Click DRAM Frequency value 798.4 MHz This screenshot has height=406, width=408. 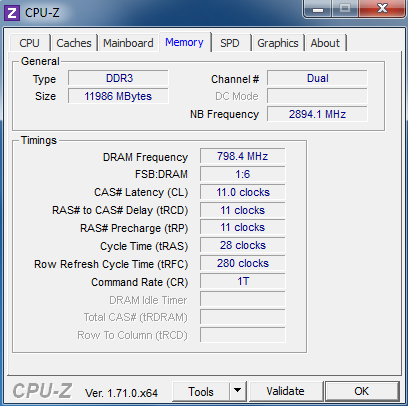click(x=243, y=156)
